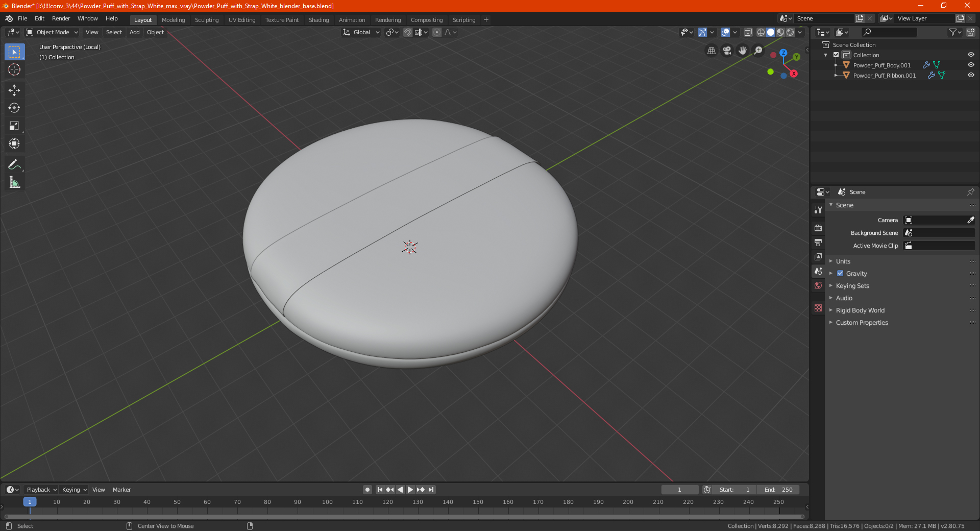Open the Render properties tab
This screenshot has width=980, height=531.
pos(818,228)
